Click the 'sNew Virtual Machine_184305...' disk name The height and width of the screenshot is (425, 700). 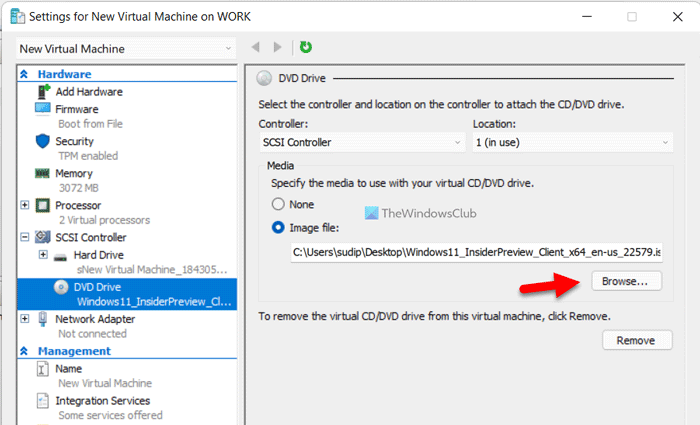[152, 270]
